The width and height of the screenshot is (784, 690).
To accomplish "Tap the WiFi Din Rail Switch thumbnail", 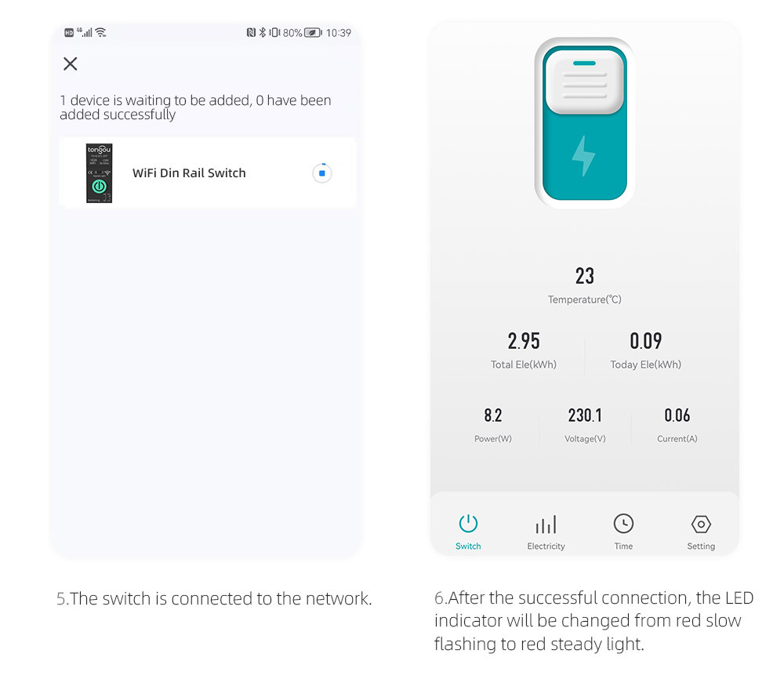I will coord(99,173).
